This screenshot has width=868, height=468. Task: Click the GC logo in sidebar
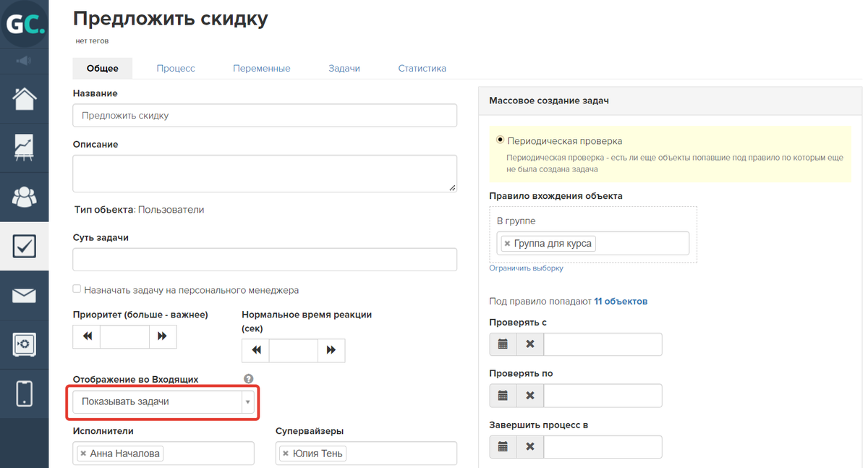click(25, 24)
